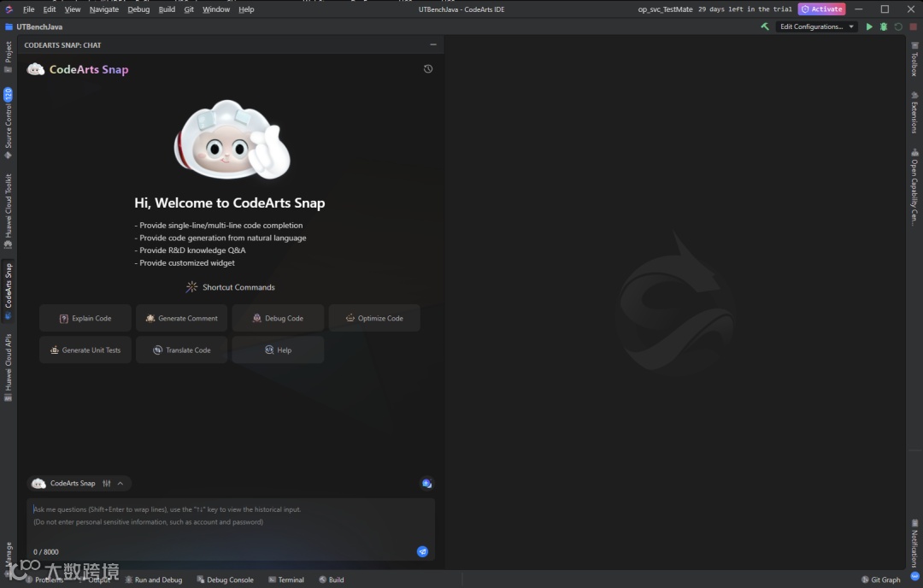Screen dimensions: 923x588
Task: Click the green Debug bug icon
Action: click(x=884, y=26)
